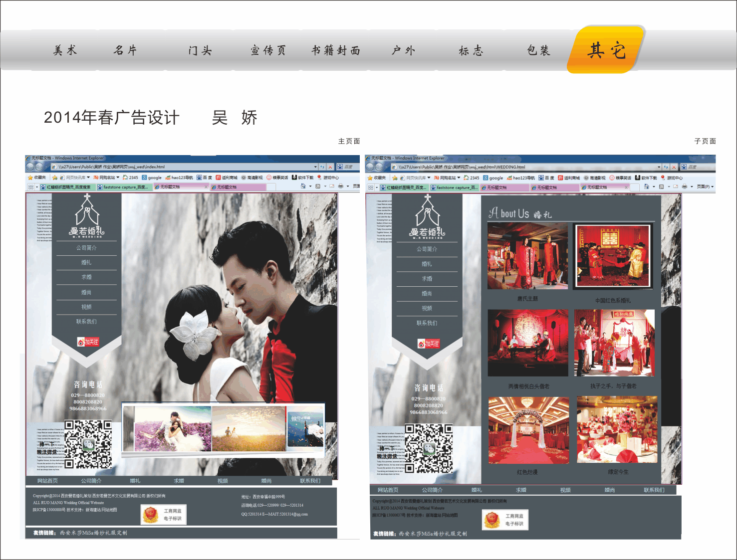Expand the address bar dropdown in index.html browser
This screenshot has height=560, width=737.
(x=315, y=167)
